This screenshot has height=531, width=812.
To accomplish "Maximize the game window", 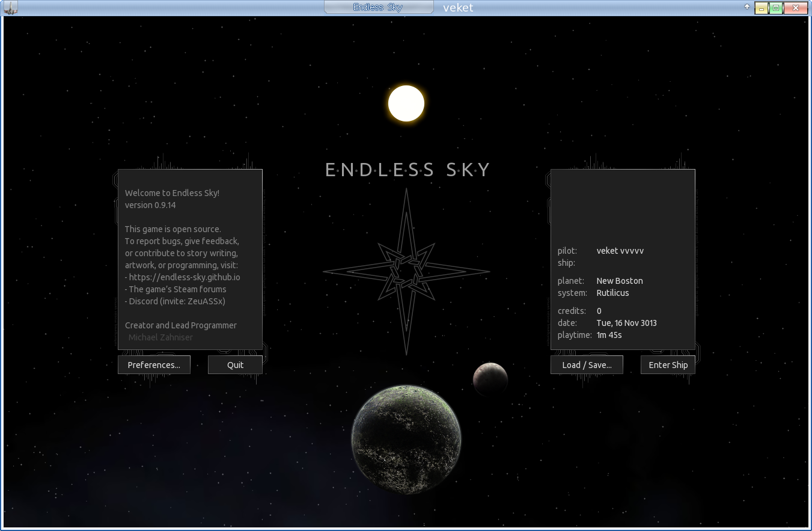I will (776, 8).
